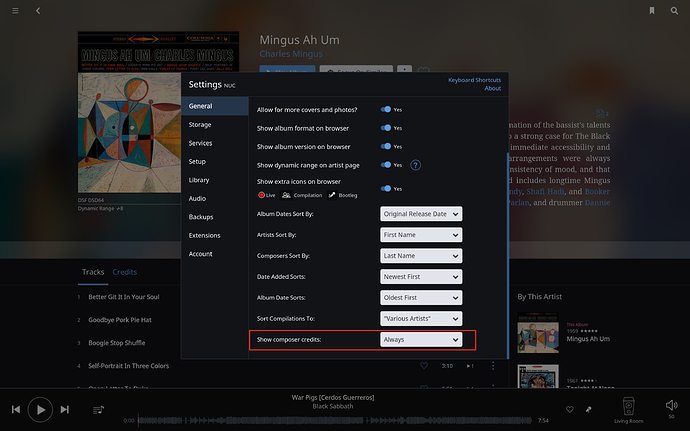Screen dimensions: 690x431
Task: Select Extensions settings section
Action: 215,236
